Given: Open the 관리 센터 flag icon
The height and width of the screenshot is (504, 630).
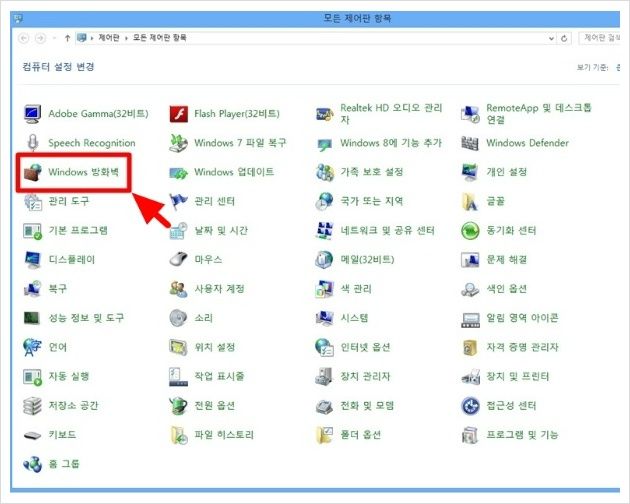Looking at the screenshot, I should pos(178,201).
